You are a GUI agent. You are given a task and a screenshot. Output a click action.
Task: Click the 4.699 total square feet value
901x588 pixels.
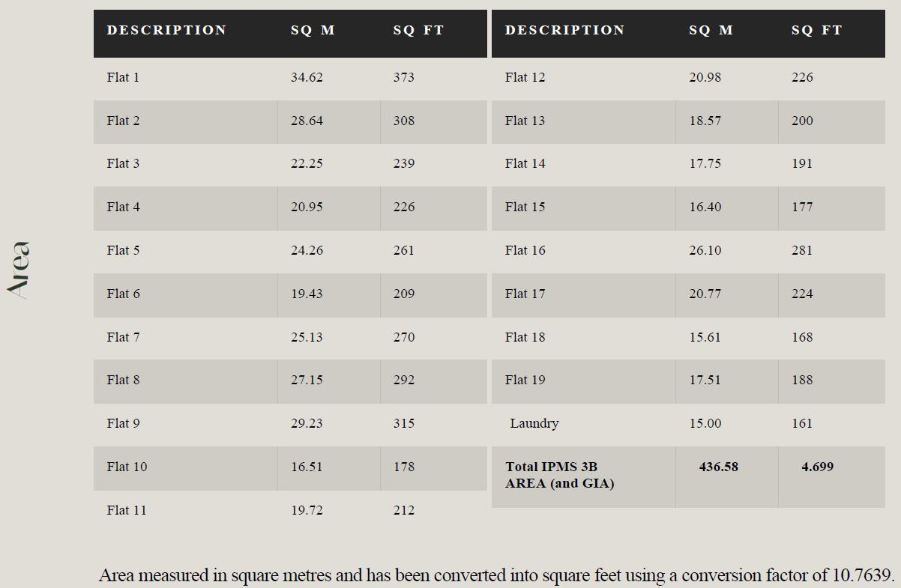pos(817,467)
